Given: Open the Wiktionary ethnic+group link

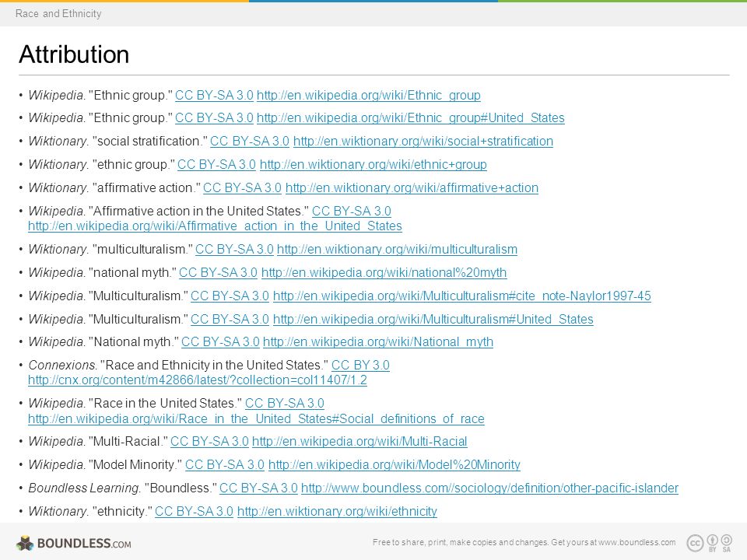Looking at the screenshot, I should click(373, 164).
